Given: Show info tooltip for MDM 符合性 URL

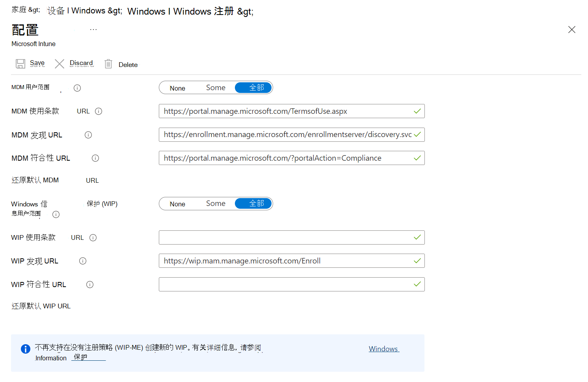Looking at the screenshot, I should click(x=95, y=158).
